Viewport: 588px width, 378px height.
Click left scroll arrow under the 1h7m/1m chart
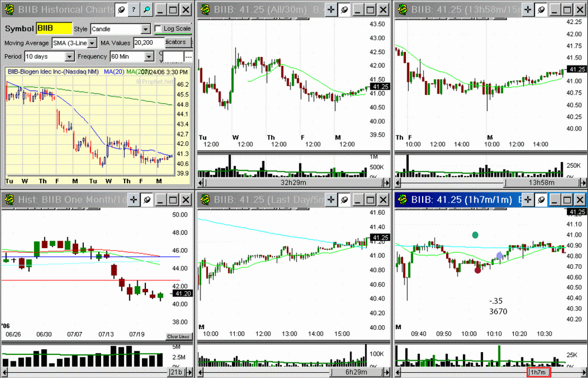[398, 372]
